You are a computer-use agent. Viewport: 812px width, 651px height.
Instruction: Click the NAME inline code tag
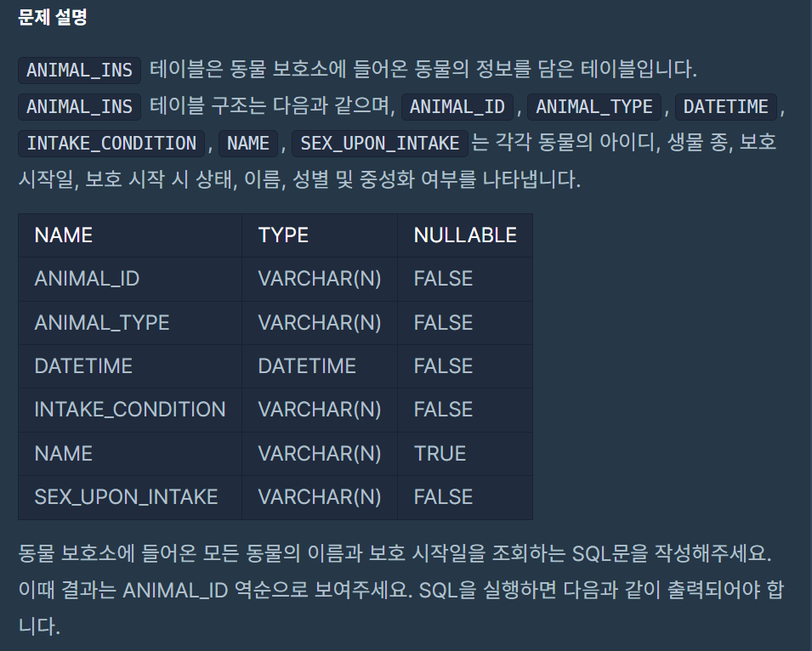[248, 143]
